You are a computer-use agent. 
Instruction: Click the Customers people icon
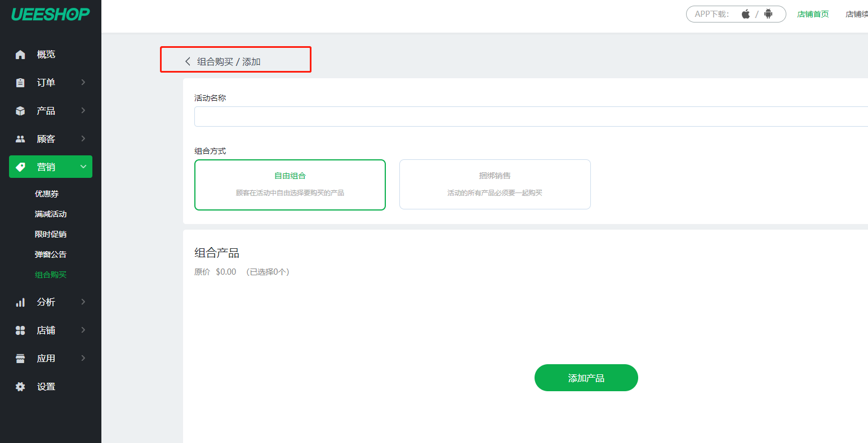tap(20, 139)
